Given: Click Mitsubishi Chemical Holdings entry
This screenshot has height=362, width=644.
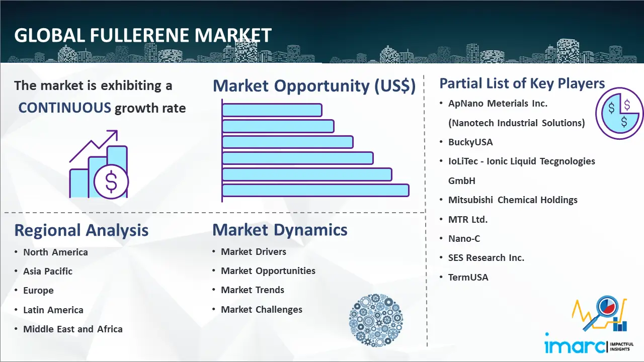Looking at the screenshot, I should tap(513, 200).
